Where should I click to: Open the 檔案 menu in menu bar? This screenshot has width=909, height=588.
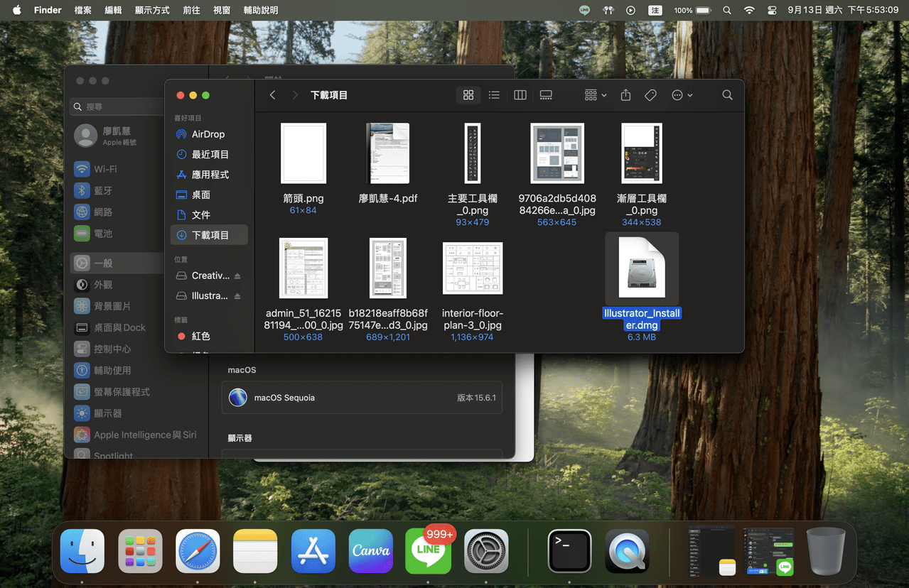tap(83, 11)
